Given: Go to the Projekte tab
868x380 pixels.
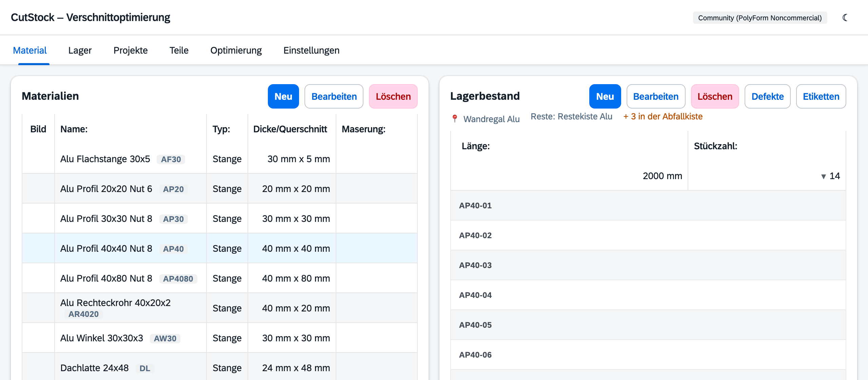Looking at the screenshot, I should click(131, 50).
